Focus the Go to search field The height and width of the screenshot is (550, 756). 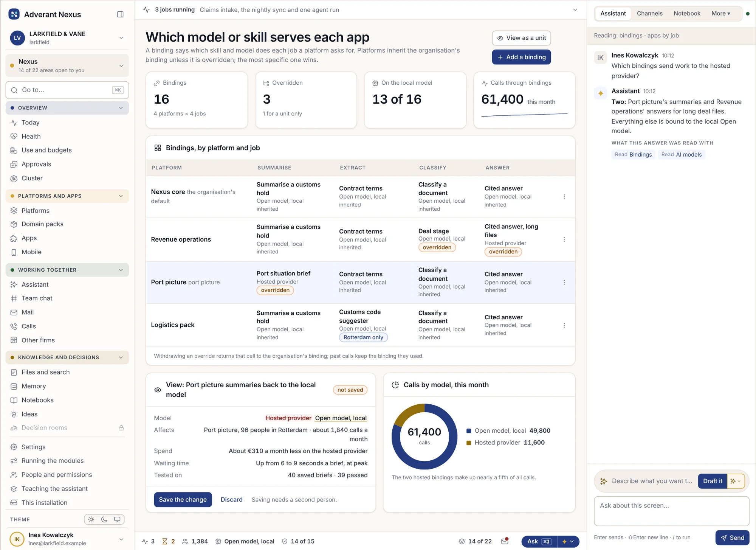pos(67,90)
